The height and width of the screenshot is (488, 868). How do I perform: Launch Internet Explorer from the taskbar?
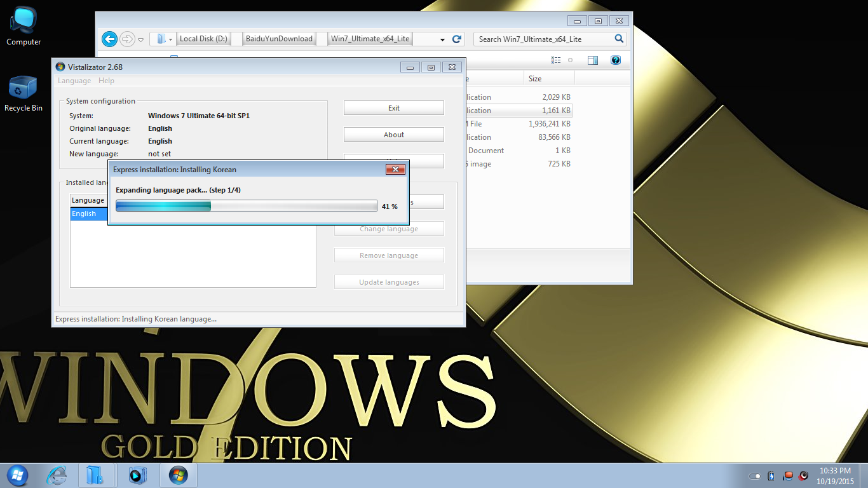click(x=57, y=475)
